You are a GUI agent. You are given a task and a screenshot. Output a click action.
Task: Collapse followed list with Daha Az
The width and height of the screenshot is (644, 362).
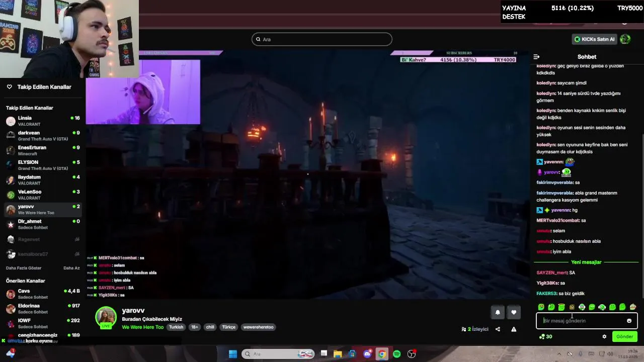71,268
